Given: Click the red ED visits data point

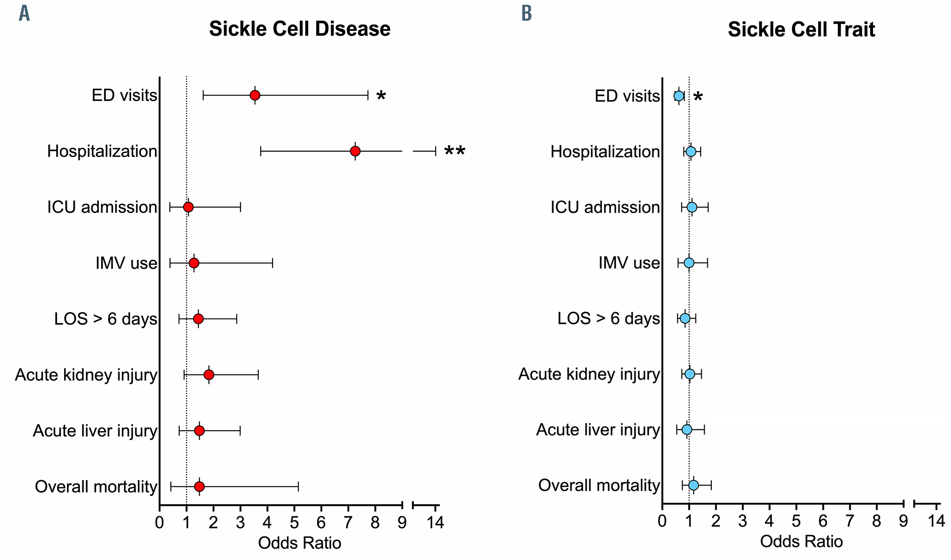Looking at the screenshot, I should tap(255, 95).
